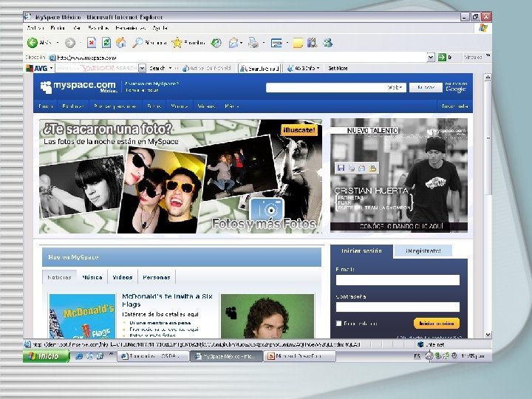This screenshot has width=532, height=399.
Task: Click the MySpace search text box
Action: click(326, 87)
